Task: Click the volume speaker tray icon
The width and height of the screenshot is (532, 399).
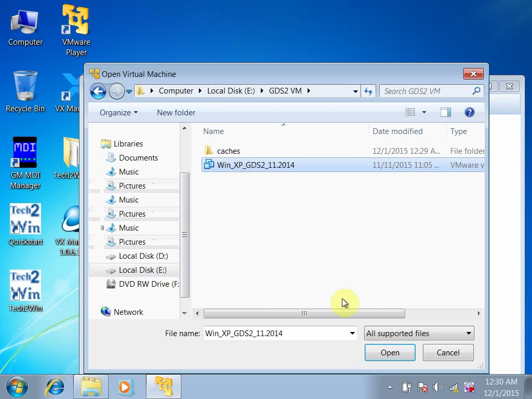Action: (437, 387)
